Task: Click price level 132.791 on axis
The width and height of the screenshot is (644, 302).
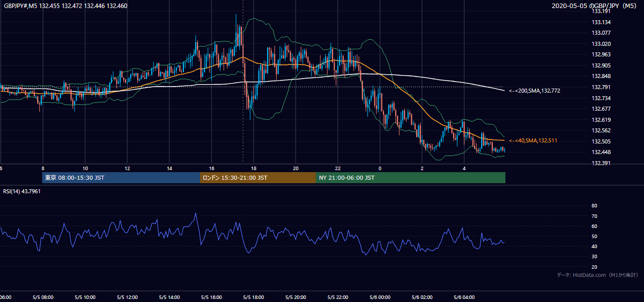Action: (601, 87)
